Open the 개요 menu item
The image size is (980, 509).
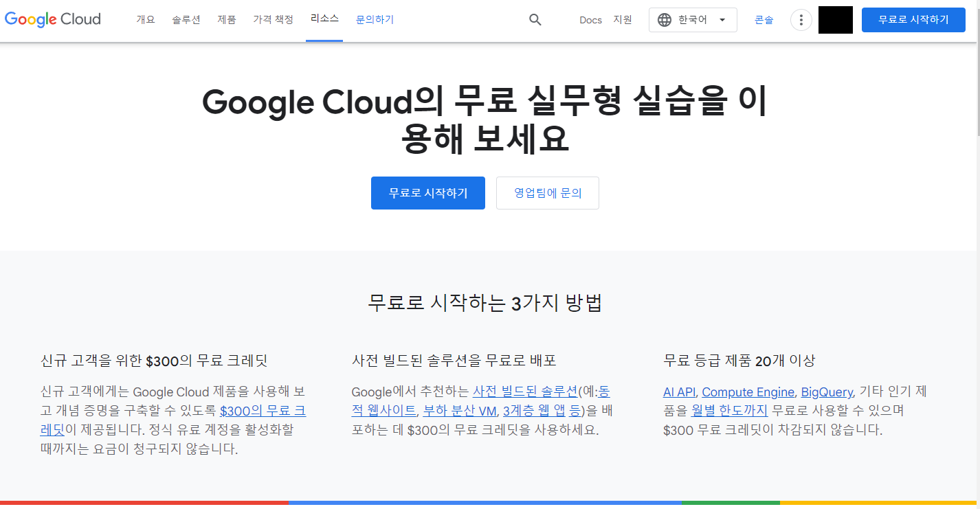[x=146, y=20]
